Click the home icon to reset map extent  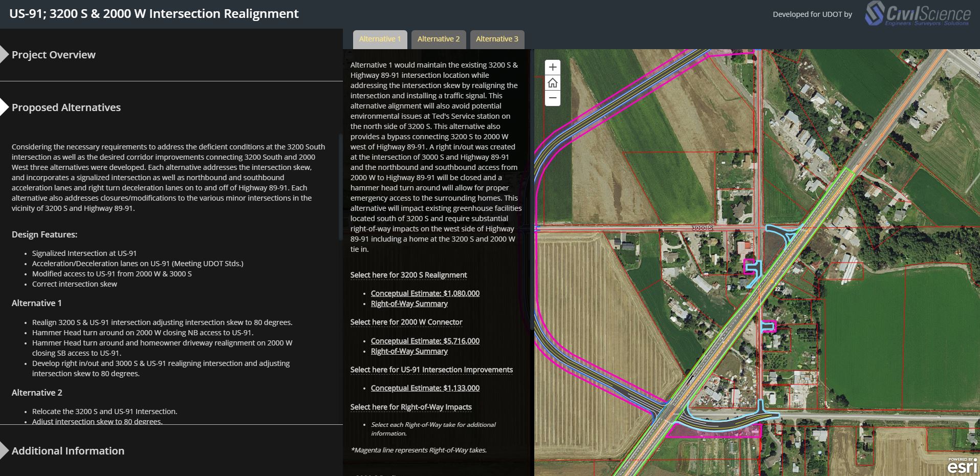pyautogui.click(x=552, y=82)
